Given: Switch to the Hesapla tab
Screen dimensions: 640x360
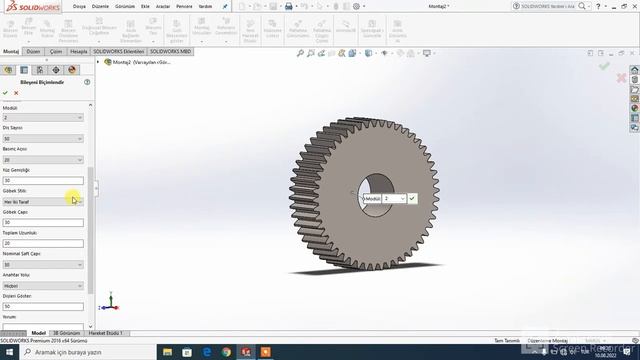Looking at the screenshot, I should point(78,51).
